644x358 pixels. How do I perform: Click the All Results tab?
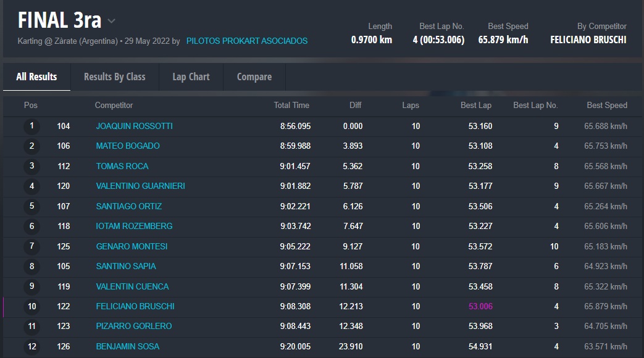(x=36, y=77)
